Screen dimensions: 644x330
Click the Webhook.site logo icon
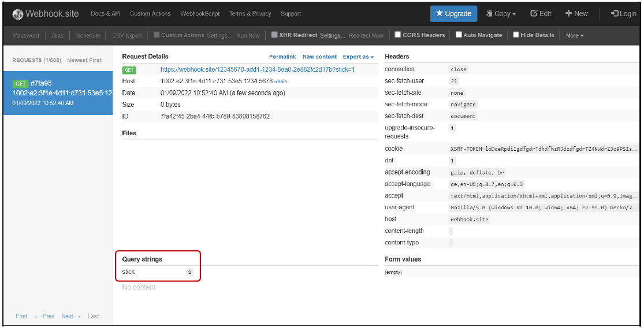pyautogui.click(x=18, y=14)
